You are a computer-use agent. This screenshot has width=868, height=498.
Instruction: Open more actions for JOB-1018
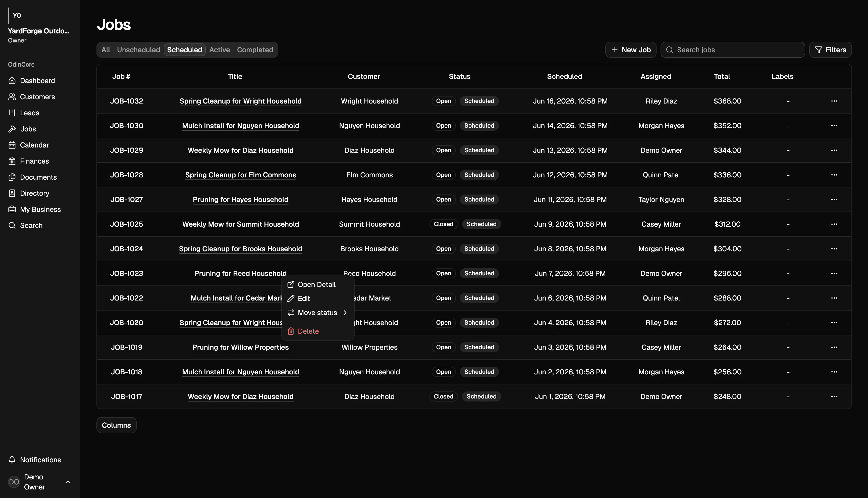tap(834, 372)
